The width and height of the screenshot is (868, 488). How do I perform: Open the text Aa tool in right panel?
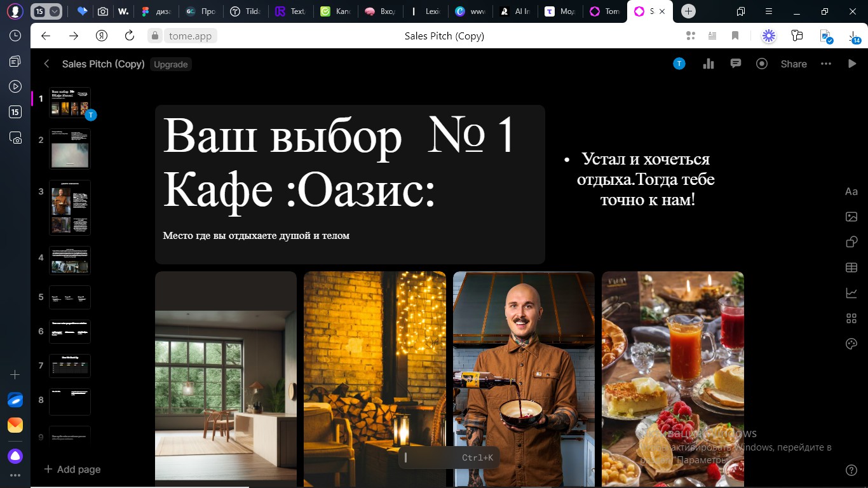click(x=851, y=191)
